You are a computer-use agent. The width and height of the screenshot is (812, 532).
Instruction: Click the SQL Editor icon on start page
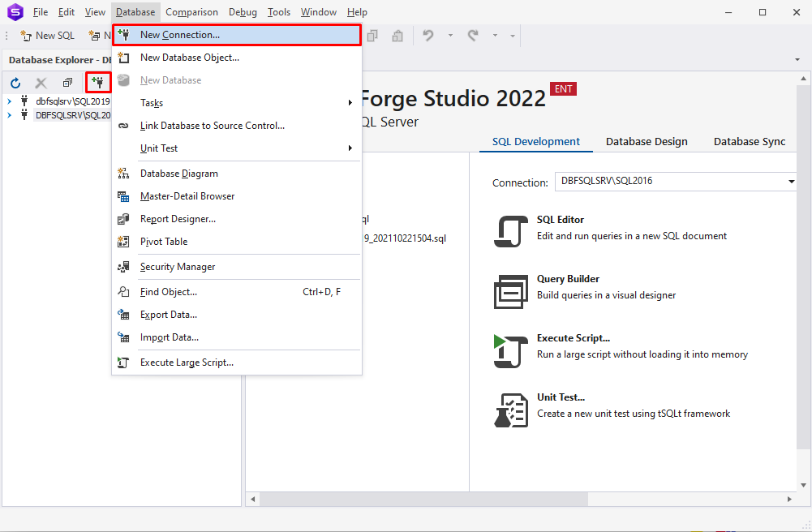point(511,230)
